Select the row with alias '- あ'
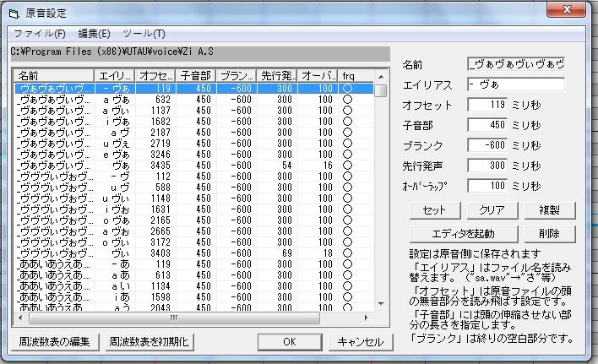Viewport: 598px width, 364px height. (x=194, y=264)
